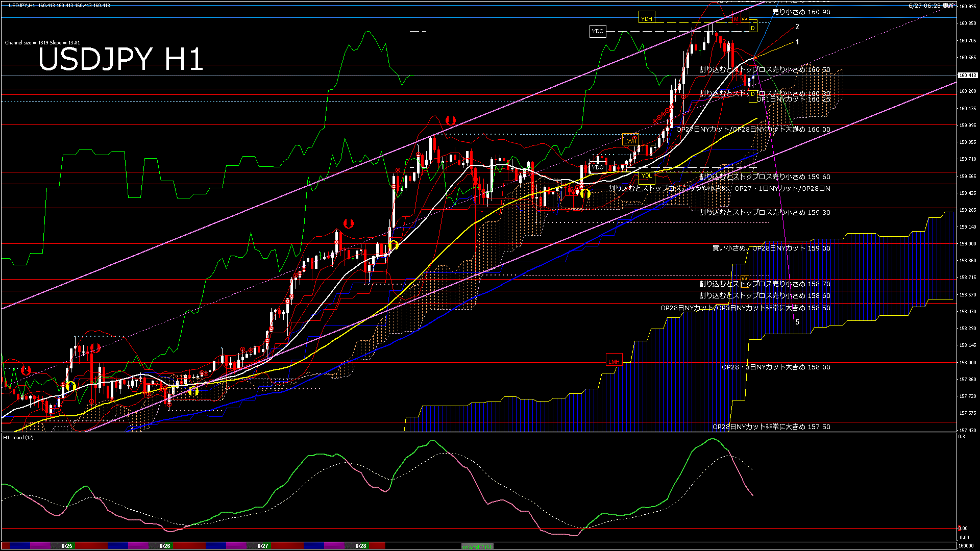Click the current price tag 160.413
Screen dimensions: 980x551
coord(967,76)
